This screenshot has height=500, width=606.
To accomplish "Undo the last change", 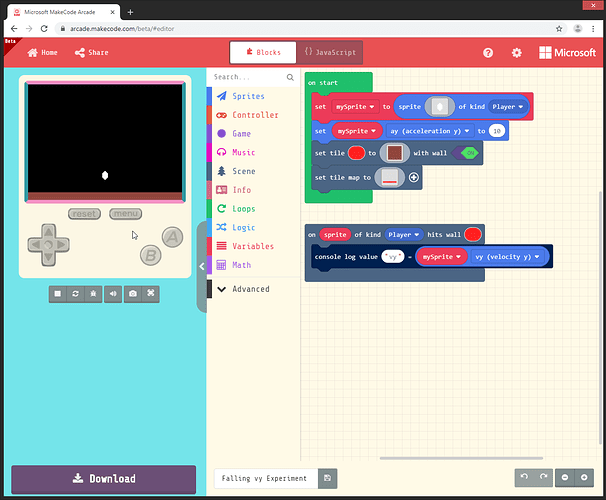I will click(x=524, y=477).
